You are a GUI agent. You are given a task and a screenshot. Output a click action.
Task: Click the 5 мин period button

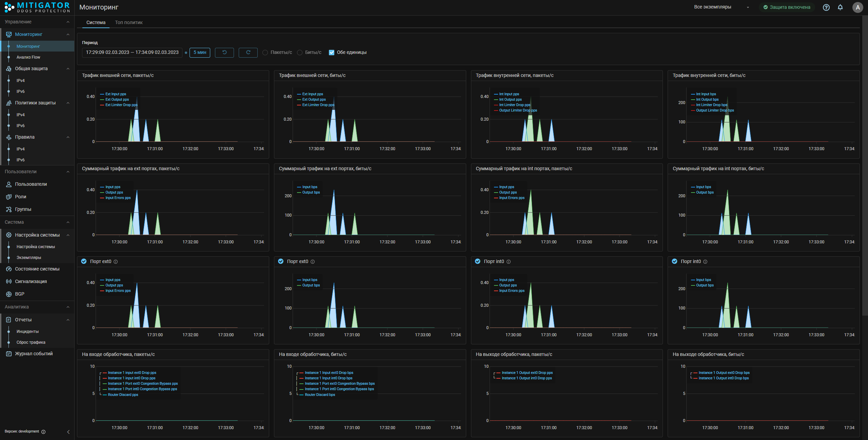200,52
